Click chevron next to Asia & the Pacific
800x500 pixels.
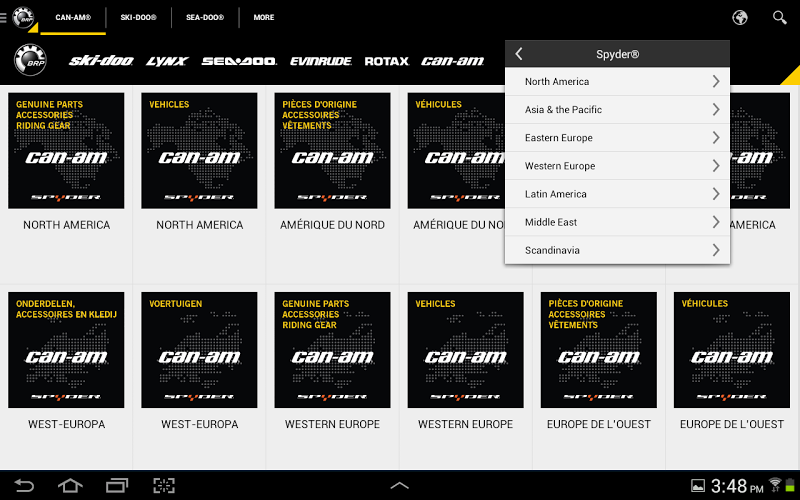click(716, 110)
